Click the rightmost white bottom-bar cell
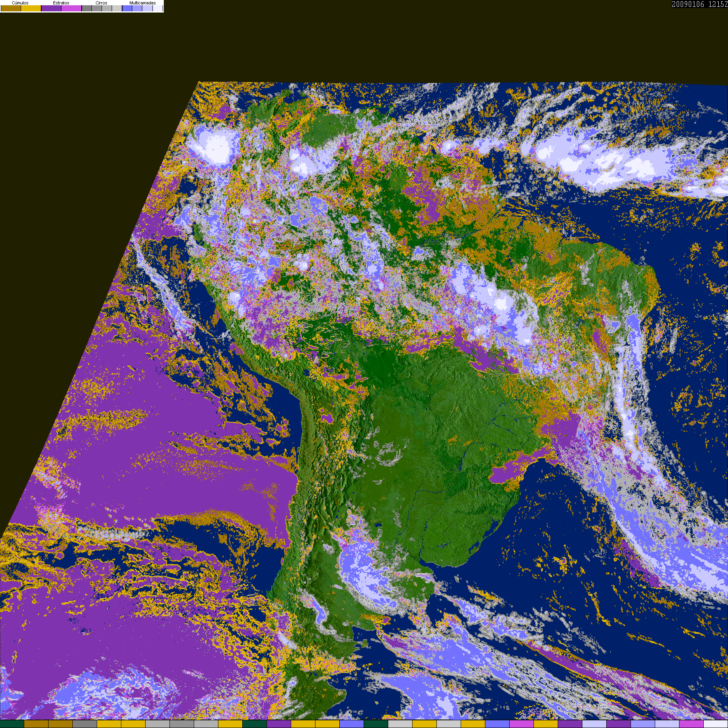 715,724
